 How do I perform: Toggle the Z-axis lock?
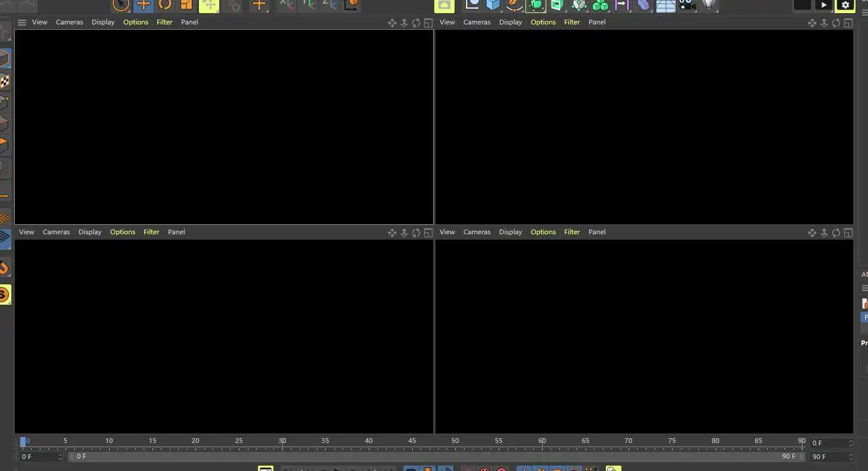[329, 5]
